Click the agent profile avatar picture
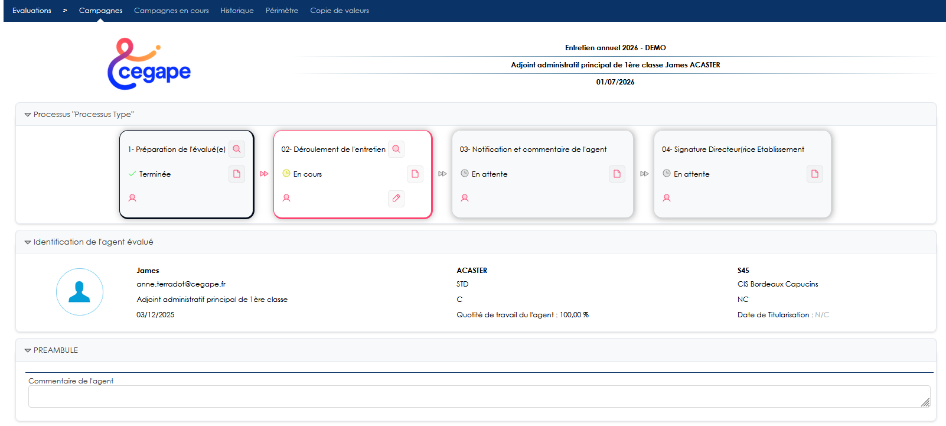Screen dimensions: 946x426 [80, 292]
